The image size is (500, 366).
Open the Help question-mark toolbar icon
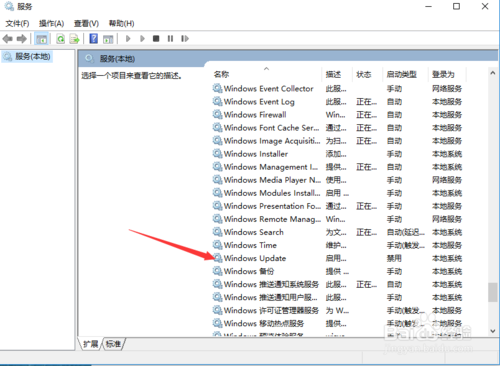point(94,39)
